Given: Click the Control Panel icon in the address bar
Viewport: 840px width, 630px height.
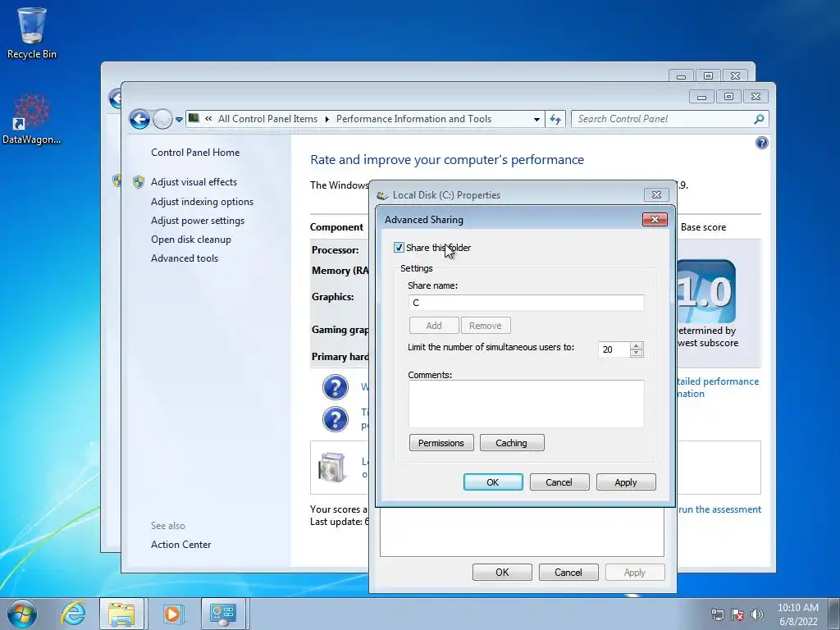Looking at the screenshot, I should click(x=194, y=118).
